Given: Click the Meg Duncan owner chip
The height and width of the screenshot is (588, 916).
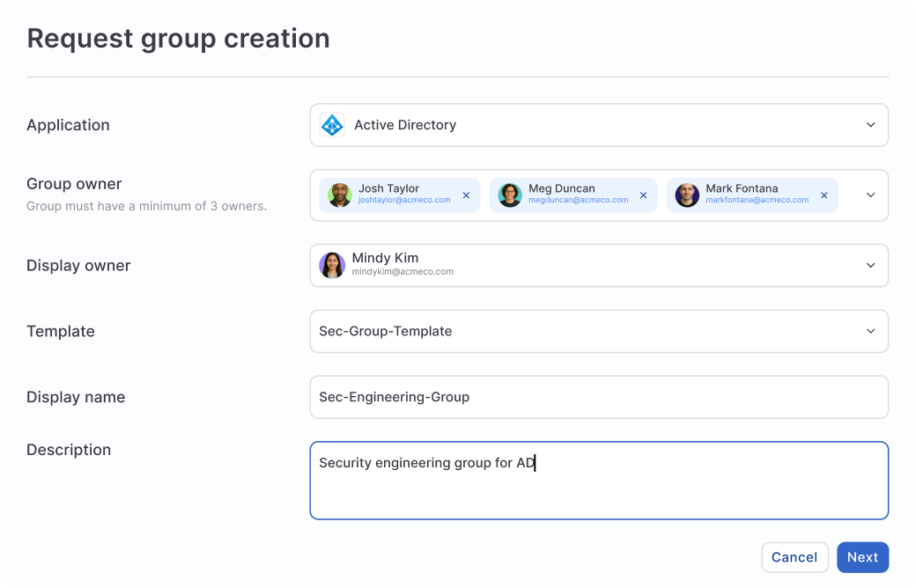Looking at the screenshot, I should [x=572, y=194].
